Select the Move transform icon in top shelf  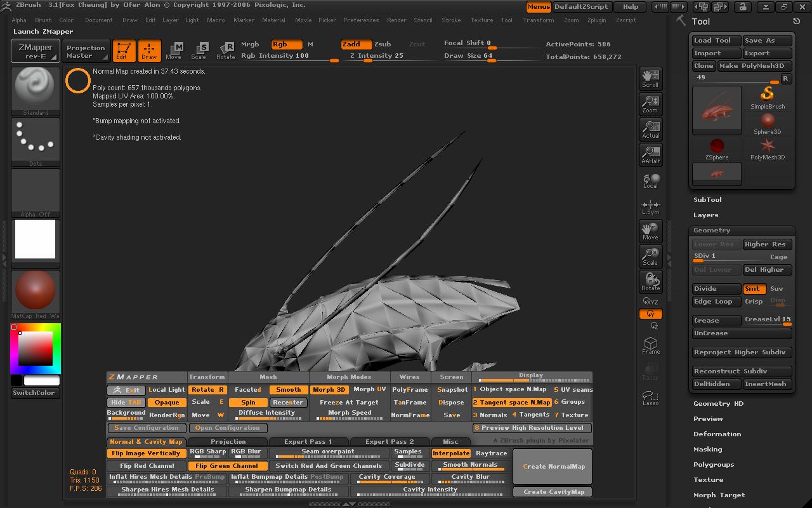(174, 51)
